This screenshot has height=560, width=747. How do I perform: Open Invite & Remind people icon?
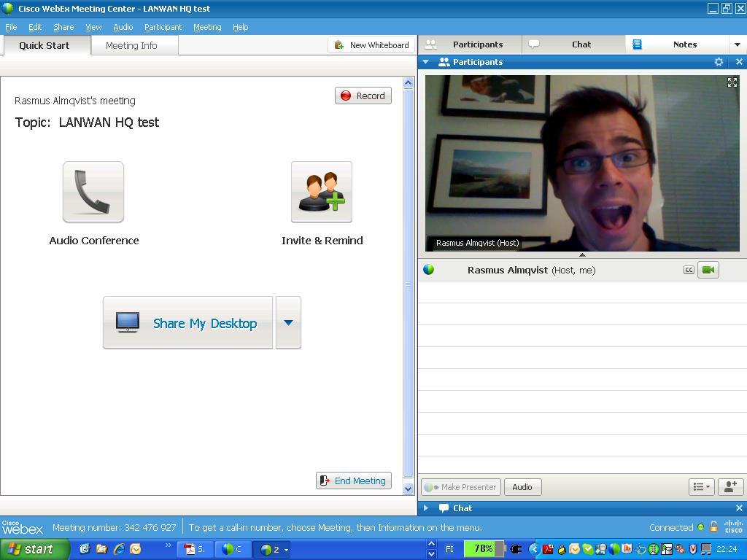pos(322,192)
